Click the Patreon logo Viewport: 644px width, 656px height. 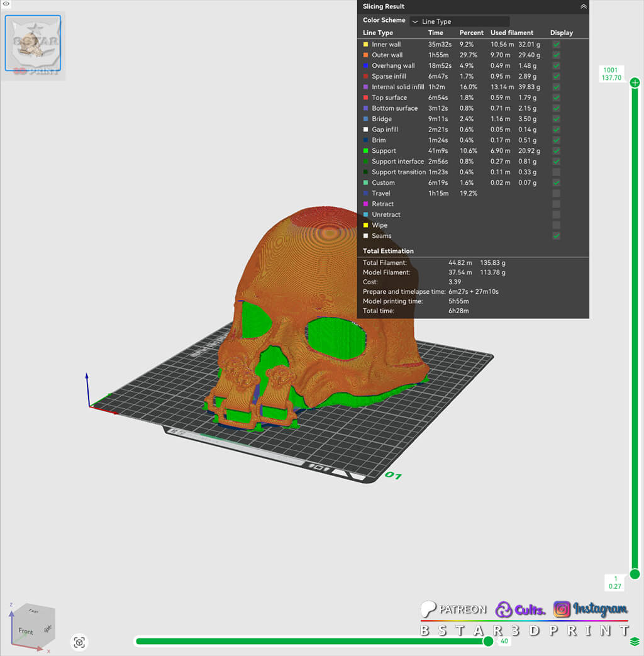[x=453, y=609]
